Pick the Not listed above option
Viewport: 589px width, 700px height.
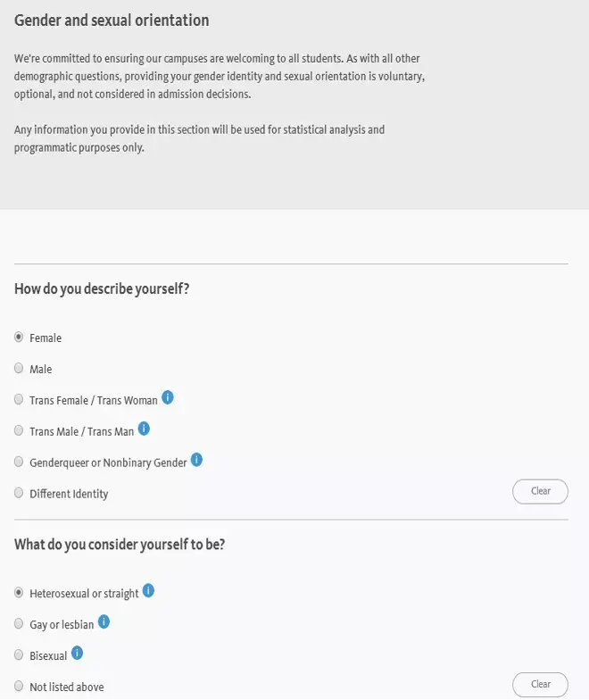[x=19, y=687]
